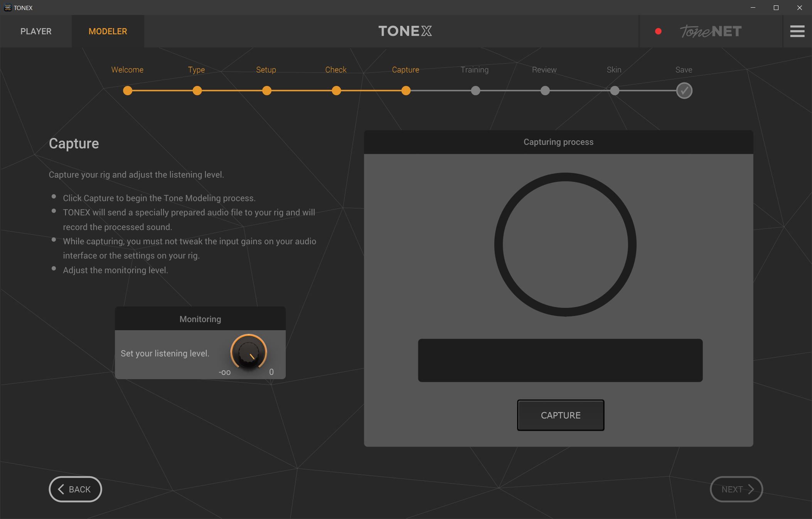812x519 pixels.
Task: Select the MODELER tab
Action: pos(108,31)
